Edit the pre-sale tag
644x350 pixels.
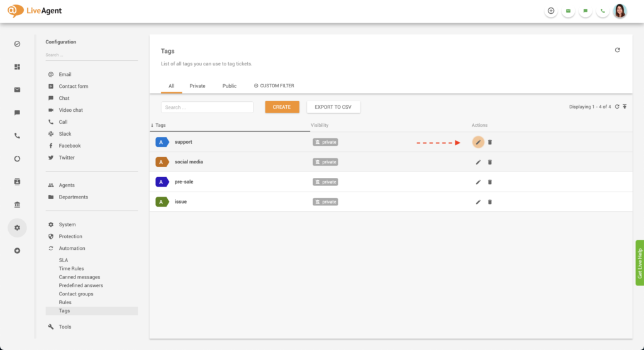tap(478, 182)
